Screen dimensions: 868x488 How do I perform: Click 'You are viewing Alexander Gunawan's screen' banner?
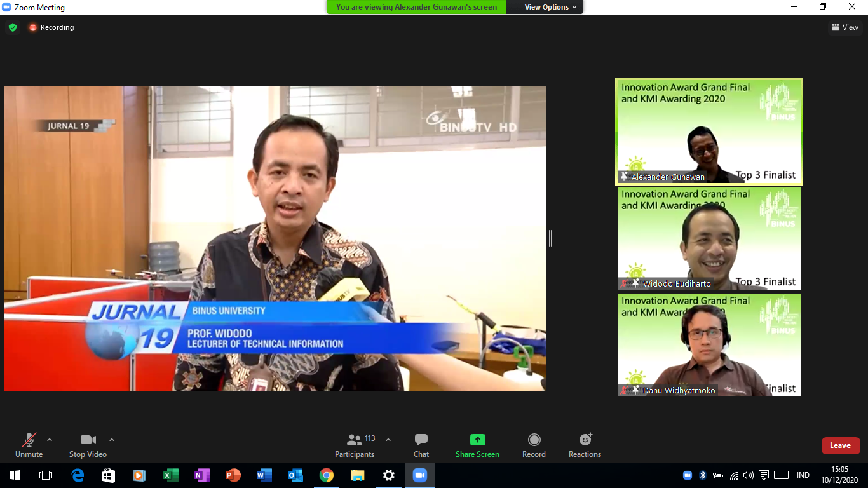point(417,7)
